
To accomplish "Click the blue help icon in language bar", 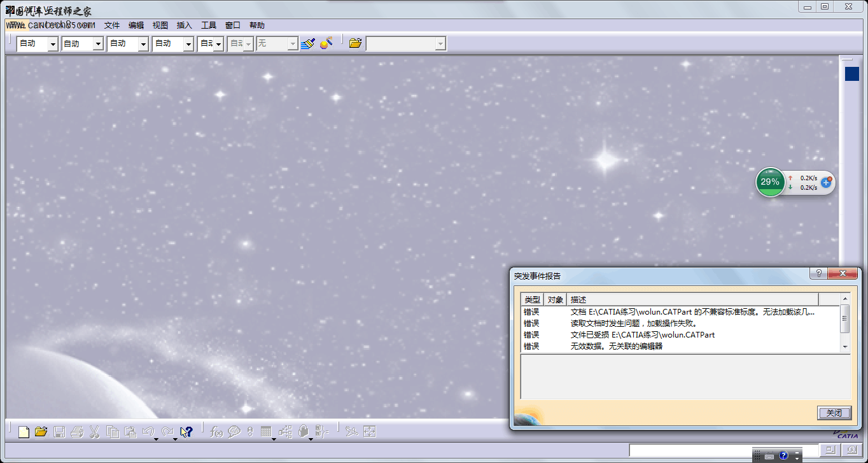I will [x=783, y=456].
